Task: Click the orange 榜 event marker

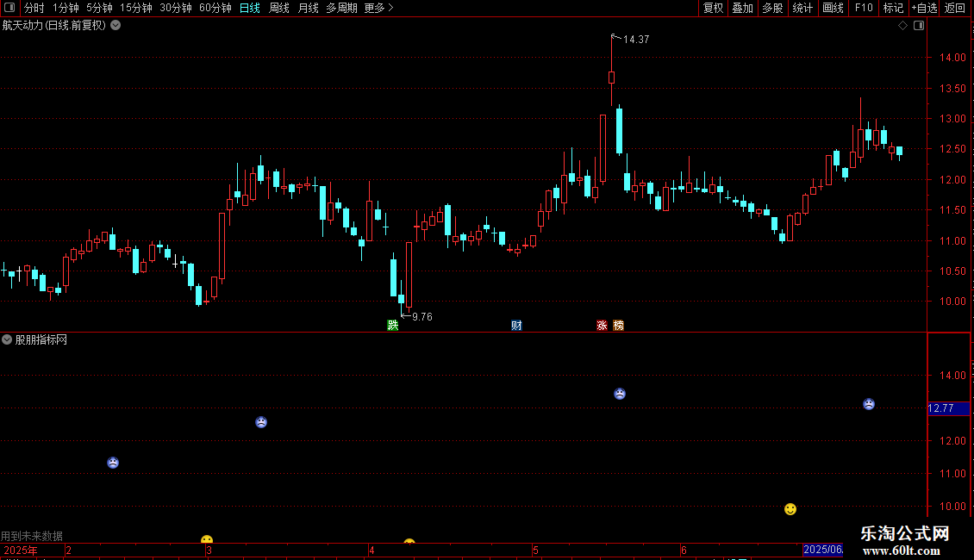Action: coord(618,326)
